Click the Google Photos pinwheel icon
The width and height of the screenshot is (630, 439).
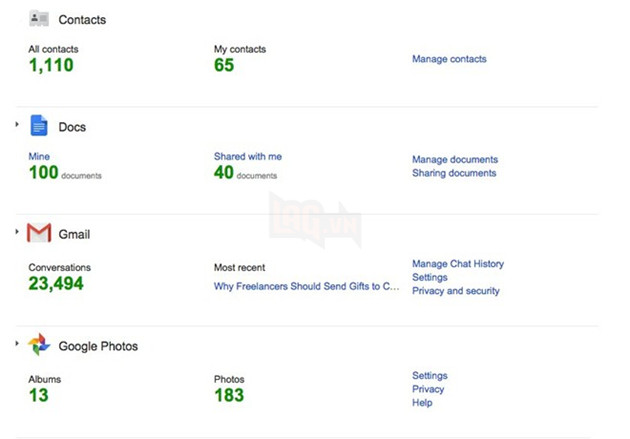click(39, 345)
